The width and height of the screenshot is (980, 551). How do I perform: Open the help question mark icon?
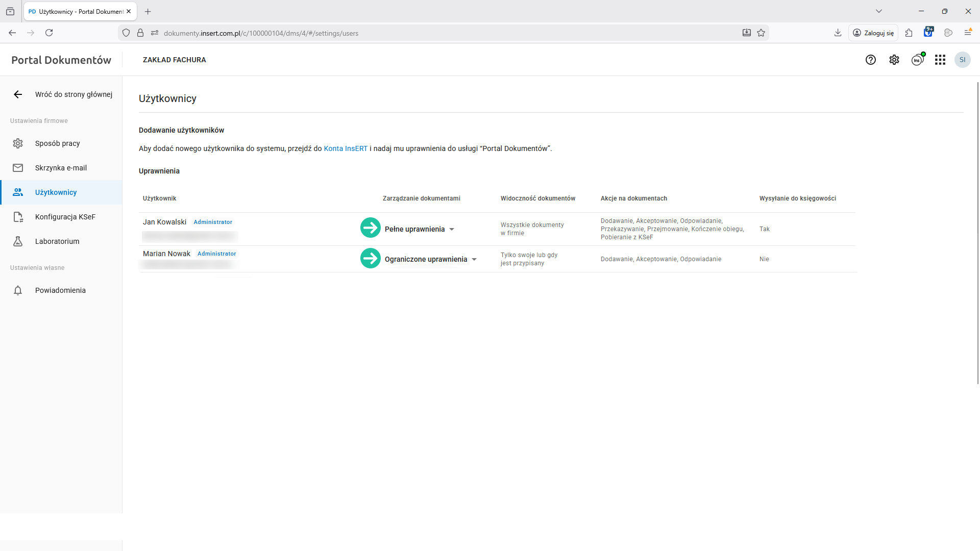click(871, 60)
